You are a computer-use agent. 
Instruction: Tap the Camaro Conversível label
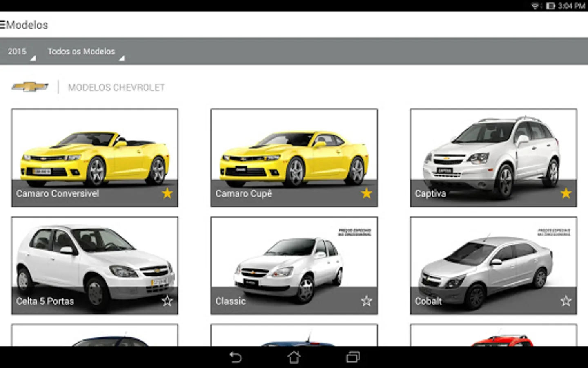point(58,193)
